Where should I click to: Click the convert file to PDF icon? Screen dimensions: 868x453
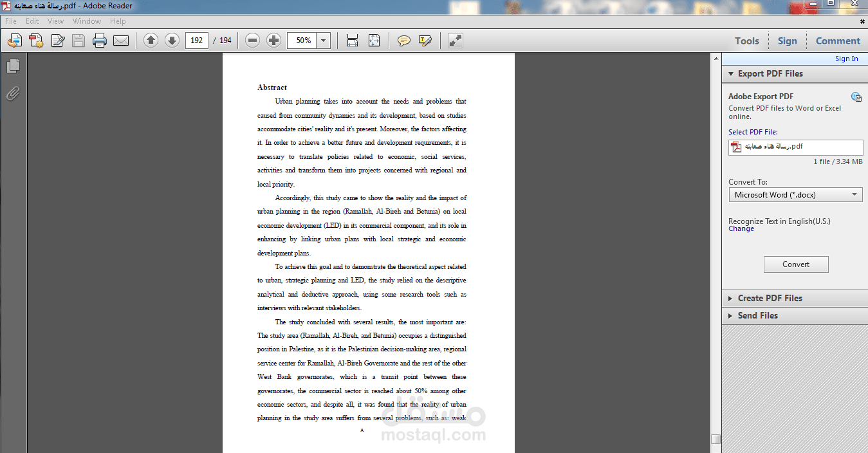(36, 41)
